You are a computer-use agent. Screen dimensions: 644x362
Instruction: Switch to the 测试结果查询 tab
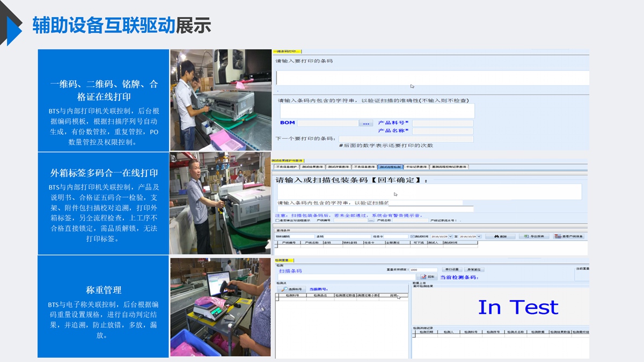(x=312, y=167)
